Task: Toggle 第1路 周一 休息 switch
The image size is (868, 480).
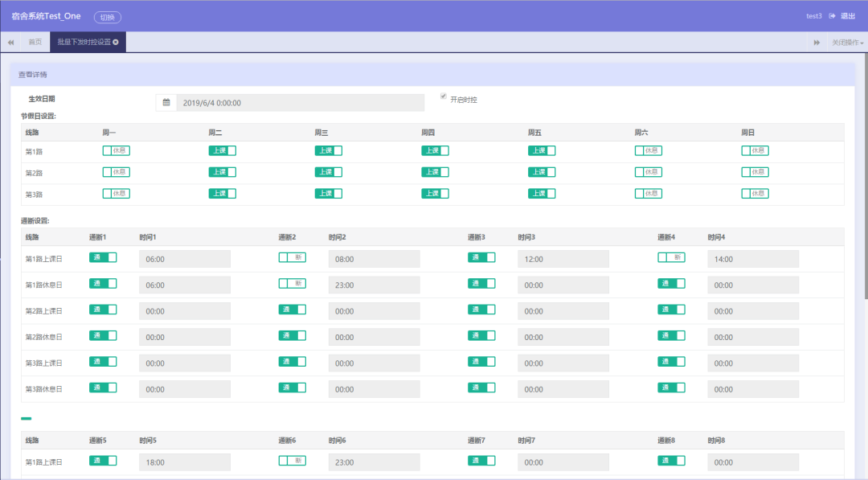Action: [117, 150]
